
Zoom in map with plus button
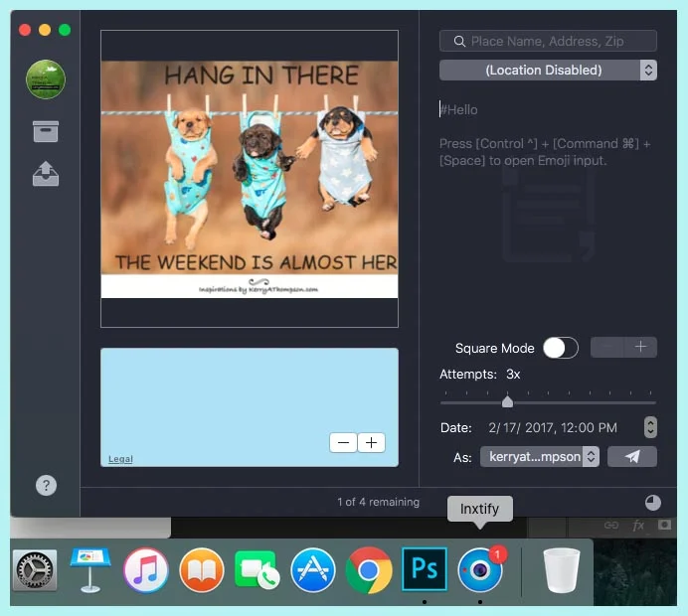371,443
